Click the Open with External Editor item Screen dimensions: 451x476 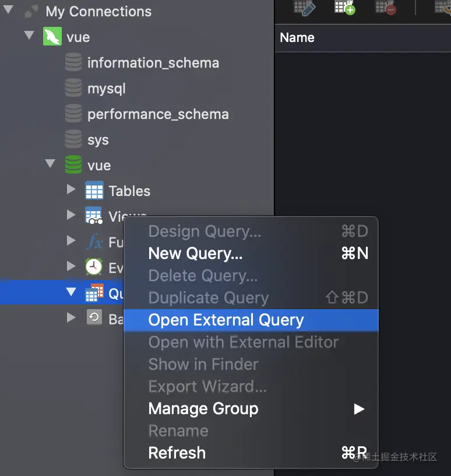(x=251, y=342)
